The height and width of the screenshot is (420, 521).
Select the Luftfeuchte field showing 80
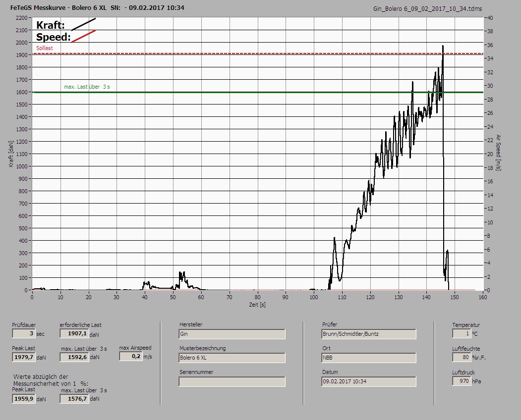[461, 357]
